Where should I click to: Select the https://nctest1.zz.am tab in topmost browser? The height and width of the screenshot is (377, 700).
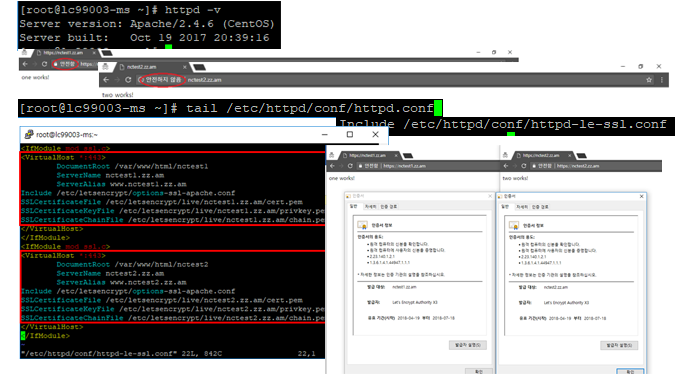pos(63,53)
